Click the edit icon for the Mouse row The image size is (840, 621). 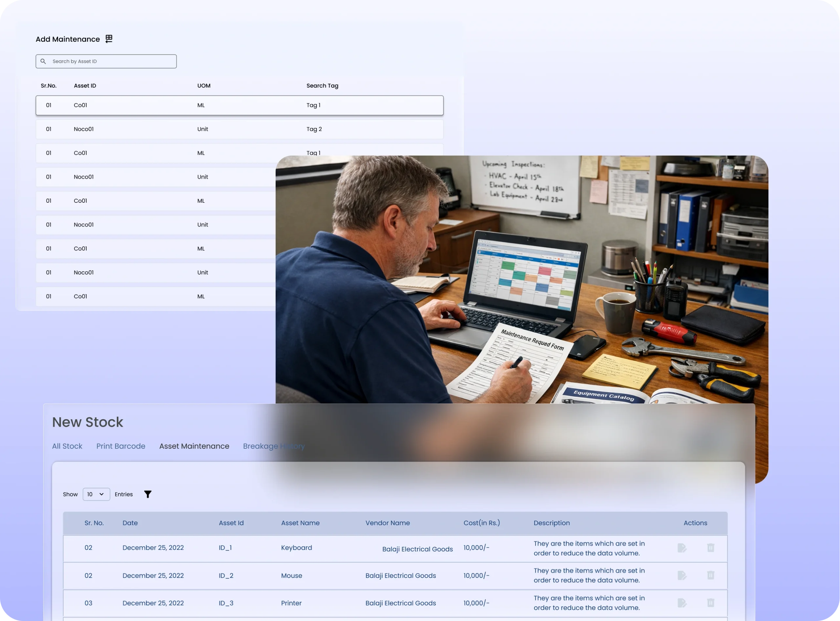click(682, 575)
